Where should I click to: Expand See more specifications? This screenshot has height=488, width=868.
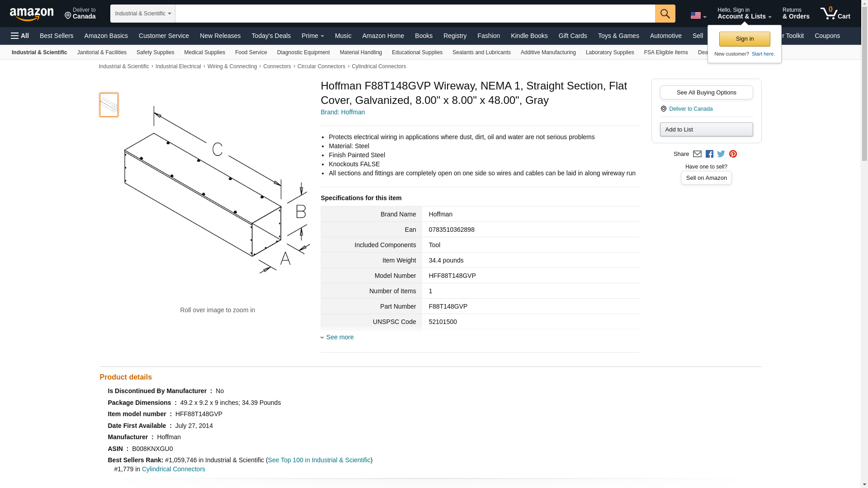[340, 337]
